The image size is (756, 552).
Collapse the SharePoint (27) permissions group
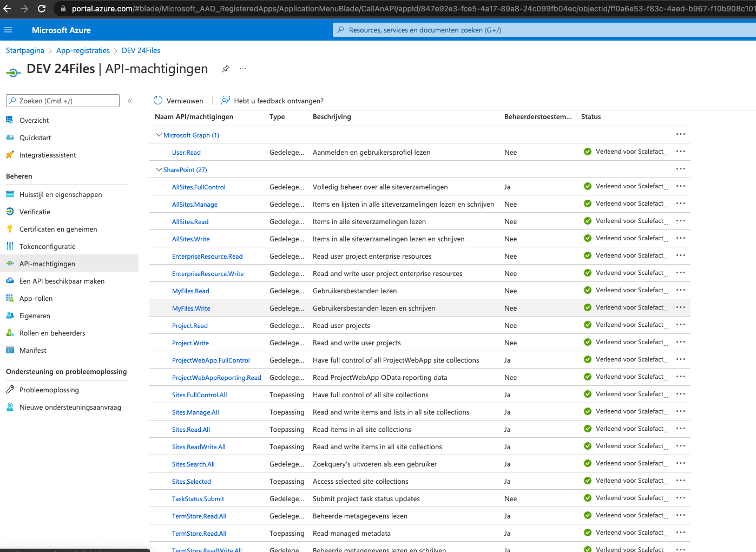(159, 169)
